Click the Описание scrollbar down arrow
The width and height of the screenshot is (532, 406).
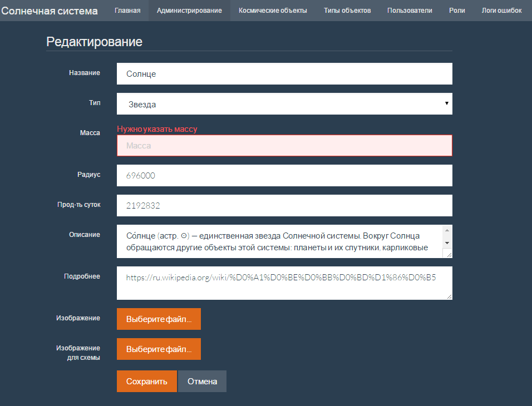[447, 243]
